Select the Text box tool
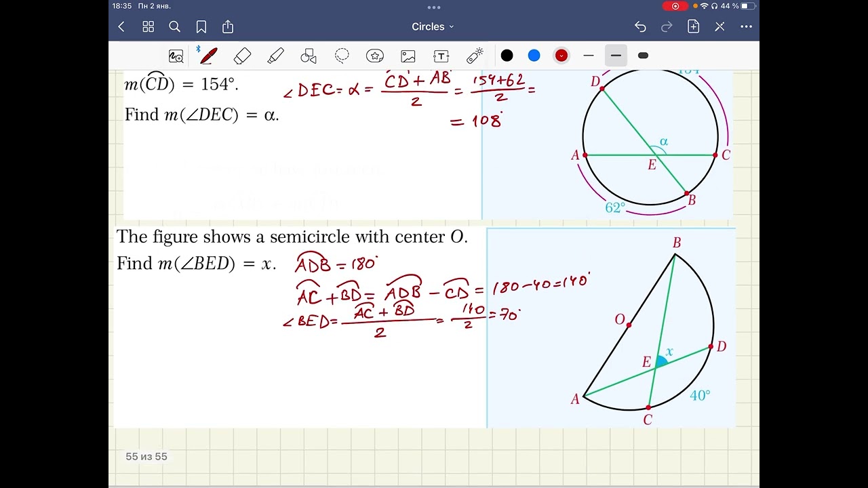The image size is (868, 488). (441, 56)
